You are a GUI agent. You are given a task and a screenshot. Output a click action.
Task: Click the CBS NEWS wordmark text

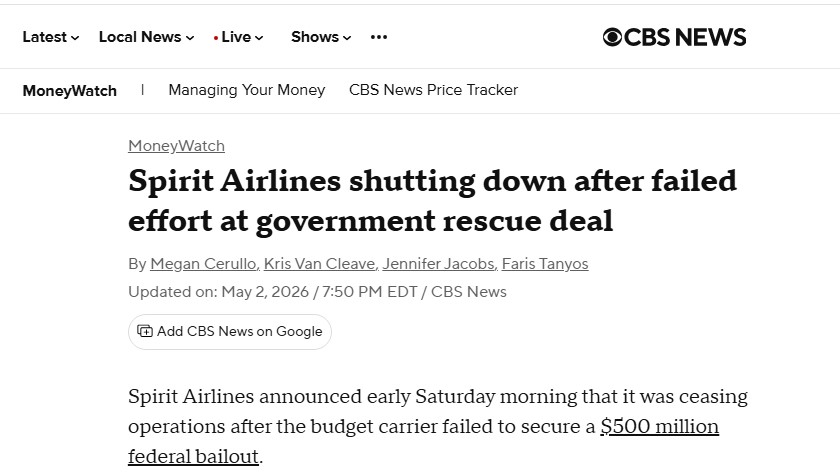[685, 37]
